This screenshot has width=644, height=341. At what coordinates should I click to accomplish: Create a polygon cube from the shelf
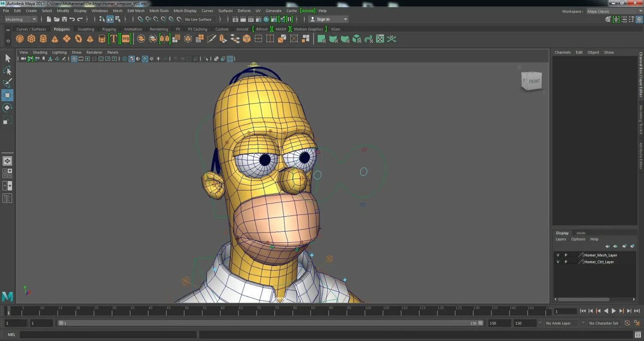coord(31,39)
